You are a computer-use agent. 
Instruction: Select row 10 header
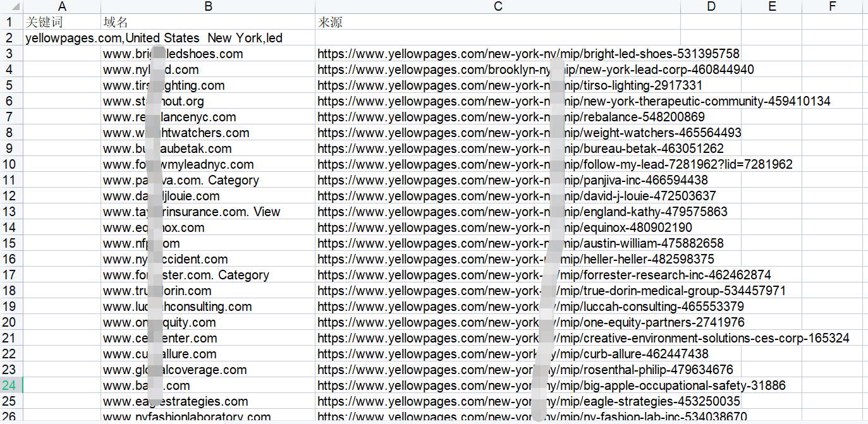coord(11,164)
